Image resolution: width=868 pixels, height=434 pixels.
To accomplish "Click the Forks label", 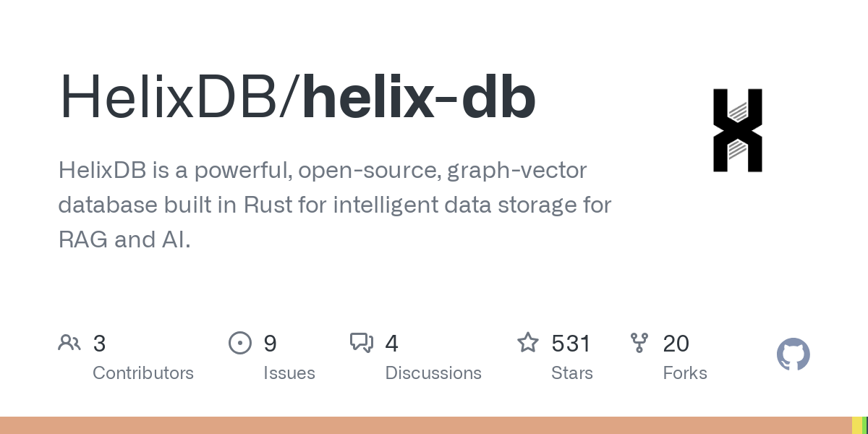I will (x=685, y=373).
